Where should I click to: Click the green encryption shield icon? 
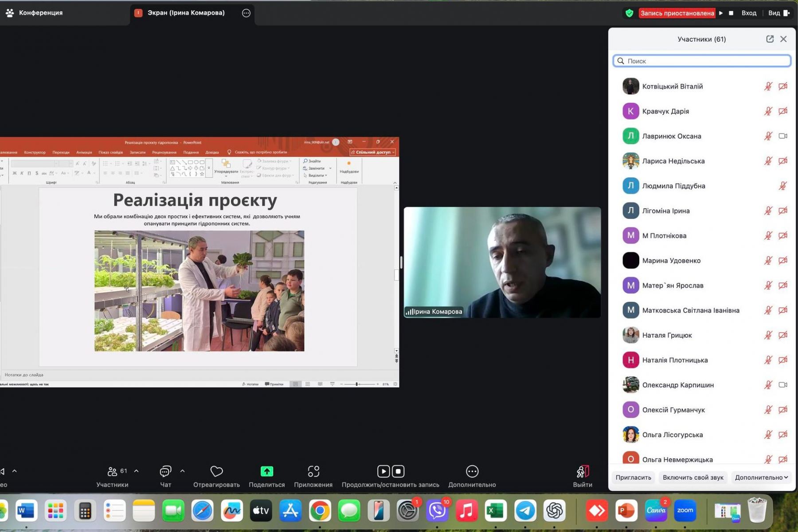(629, 13)
